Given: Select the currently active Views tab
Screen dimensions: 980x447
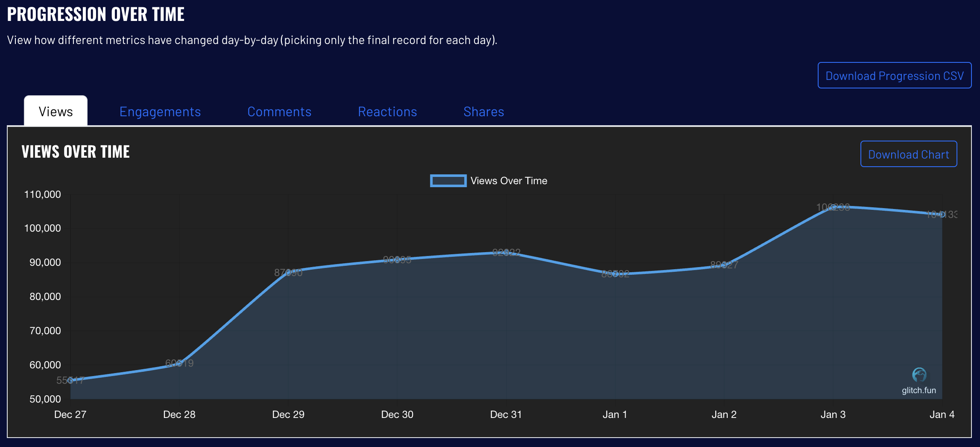Looking at the screenshot, I should click(56, 111).
